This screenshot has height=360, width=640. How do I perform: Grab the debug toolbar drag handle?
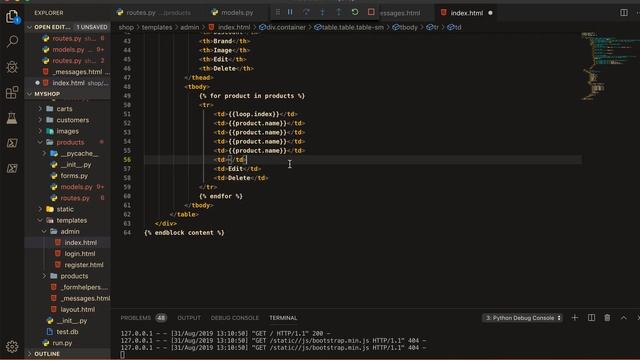(x=278, y=12)
